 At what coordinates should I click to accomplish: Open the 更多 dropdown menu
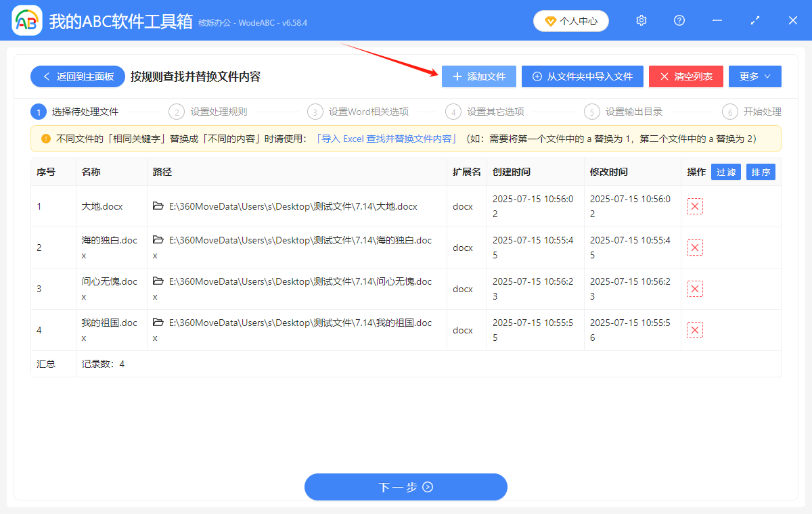click(x=754, y=76)
